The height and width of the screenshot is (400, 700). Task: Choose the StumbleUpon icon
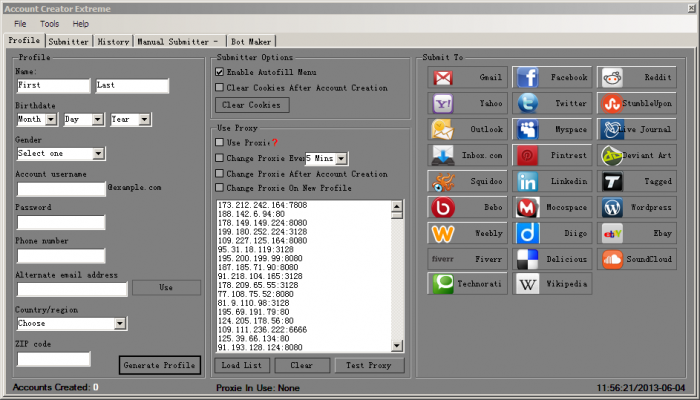coord(612,104)
